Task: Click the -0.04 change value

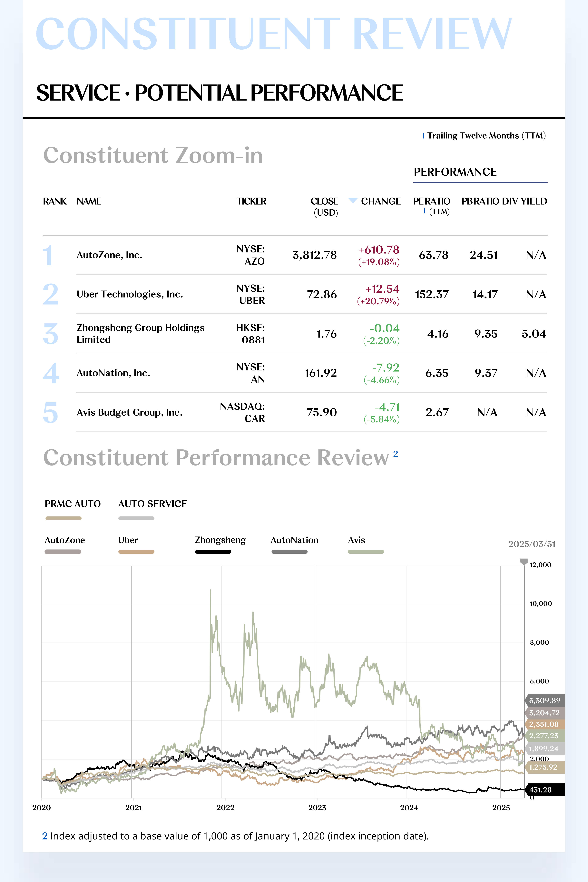Action: pyautogui.click(x=384, y=328)
